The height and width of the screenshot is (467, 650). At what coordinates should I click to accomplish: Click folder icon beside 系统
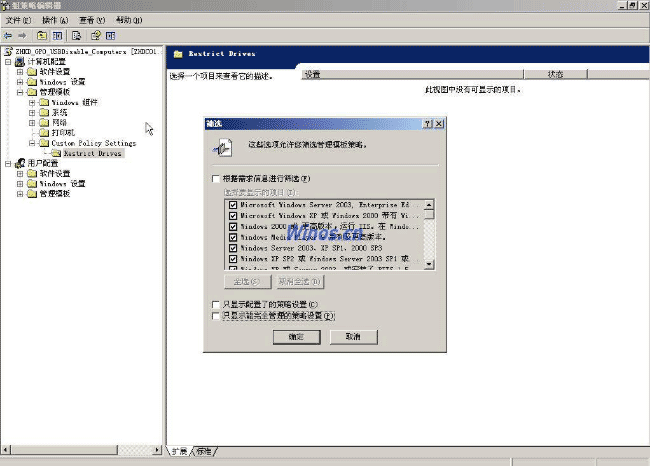pyautogui.click(x=44, y=112)
